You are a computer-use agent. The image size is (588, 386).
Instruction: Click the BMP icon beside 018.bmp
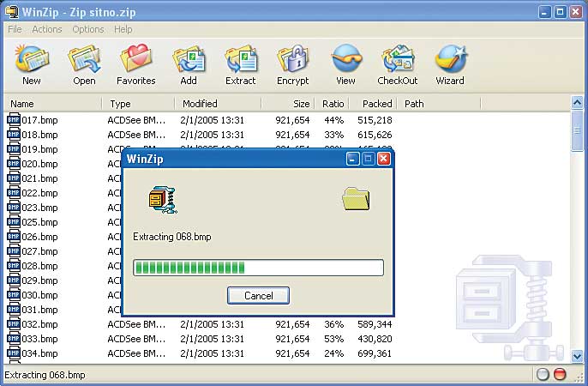tap(14, 135)
